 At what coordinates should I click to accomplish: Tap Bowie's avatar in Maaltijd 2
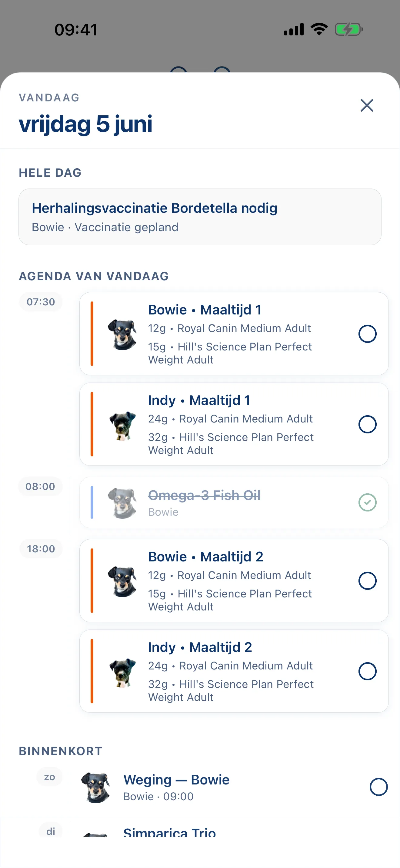click(122, 581)
